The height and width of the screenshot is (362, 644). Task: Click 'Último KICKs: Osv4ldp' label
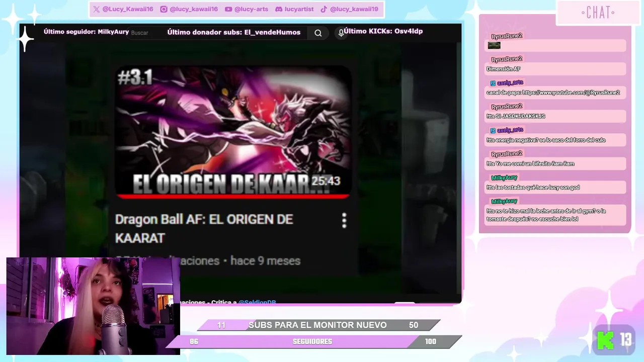point(383,31)
